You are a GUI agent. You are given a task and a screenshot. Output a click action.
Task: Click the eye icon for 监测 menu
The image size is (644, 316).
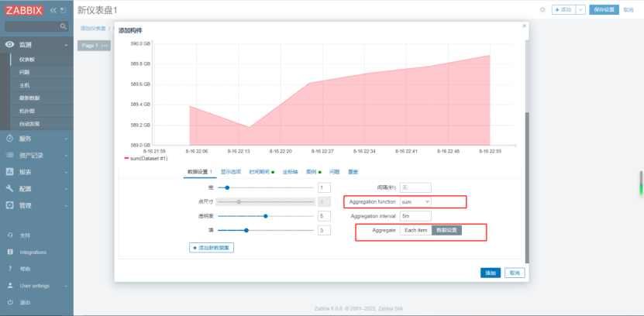point(10,45)
